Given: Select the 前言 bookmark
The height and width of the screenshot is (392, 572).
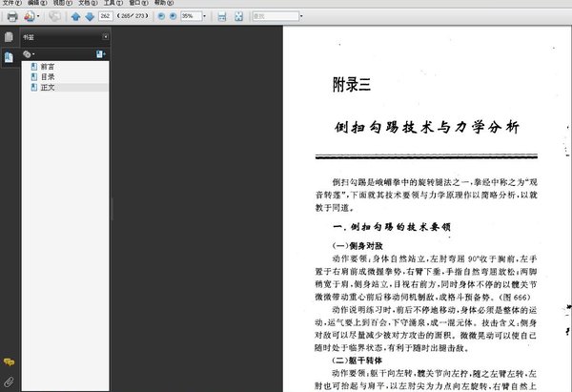Looking at the screenshot, I should click(48, 67).
